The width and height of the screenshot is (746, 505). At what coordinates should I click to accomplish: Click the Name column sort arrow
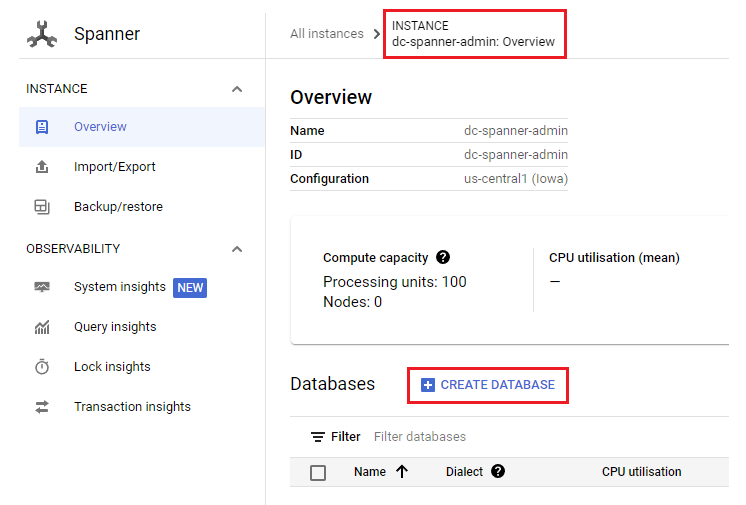(x=402, y=471)
